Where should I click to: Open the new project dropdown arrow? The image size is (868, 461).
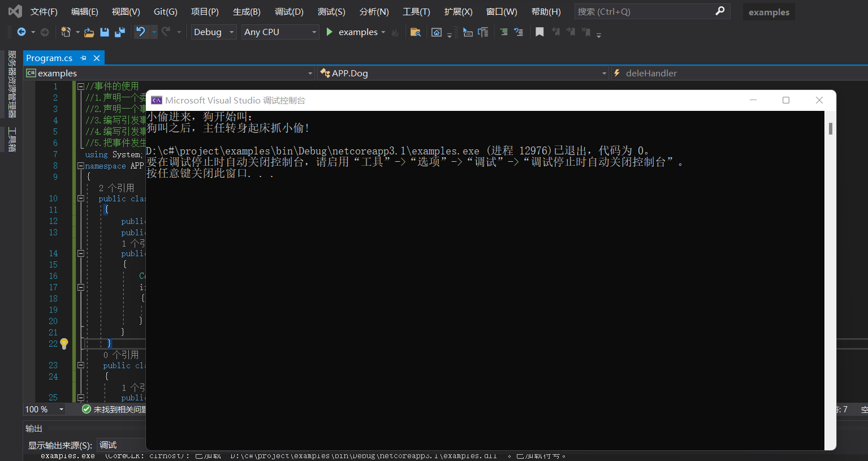pyautogui.click(x=77, y=32)
